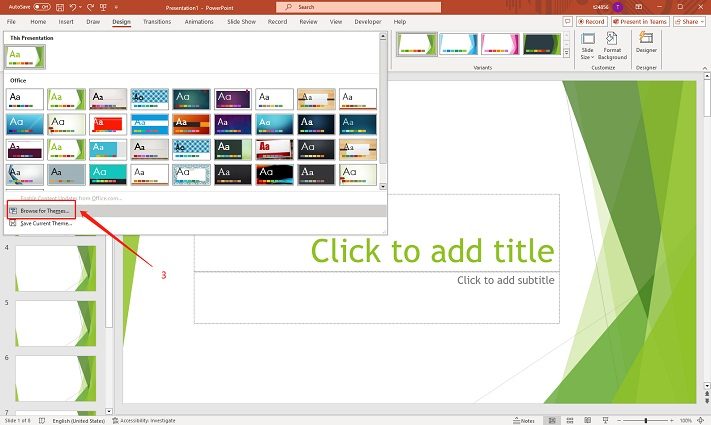The width and height of the screenshot is (711, 425).
Task: Switch to the Home tab
Action: 38,21
